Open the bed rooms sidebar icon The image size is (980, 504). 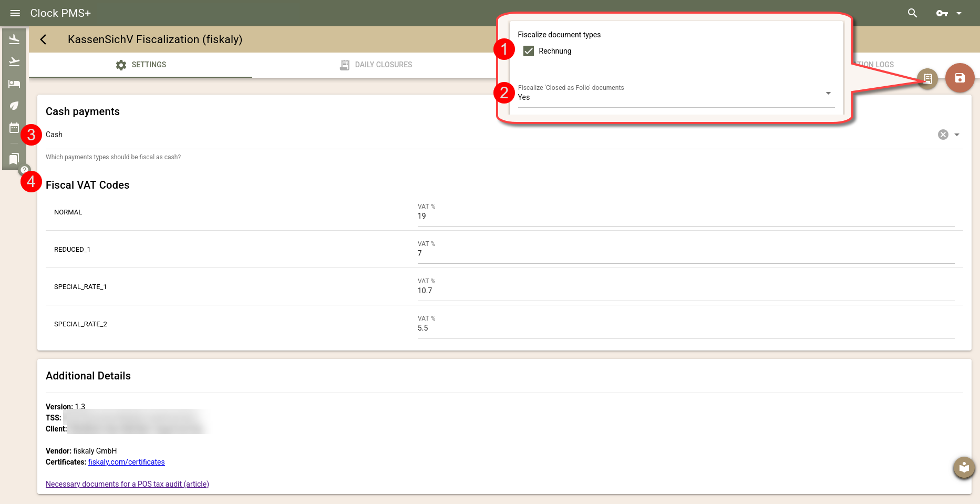pos(14,84)
